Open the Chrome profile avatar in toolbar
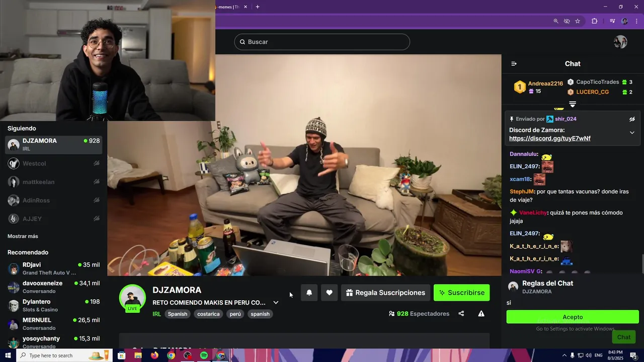Image resolution: width=644 pixels, height=362 pixels. (x=625, y=21)
